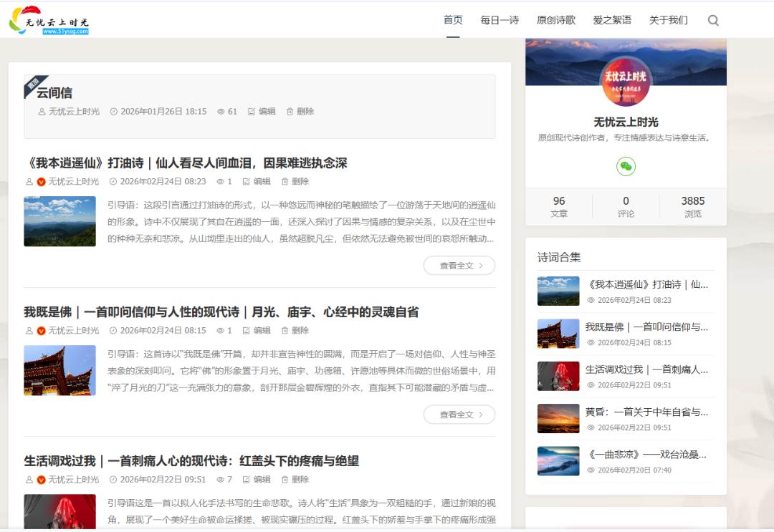Open sunset thumbnail for 黄昏 in sidebar

[x=558, y=419]
